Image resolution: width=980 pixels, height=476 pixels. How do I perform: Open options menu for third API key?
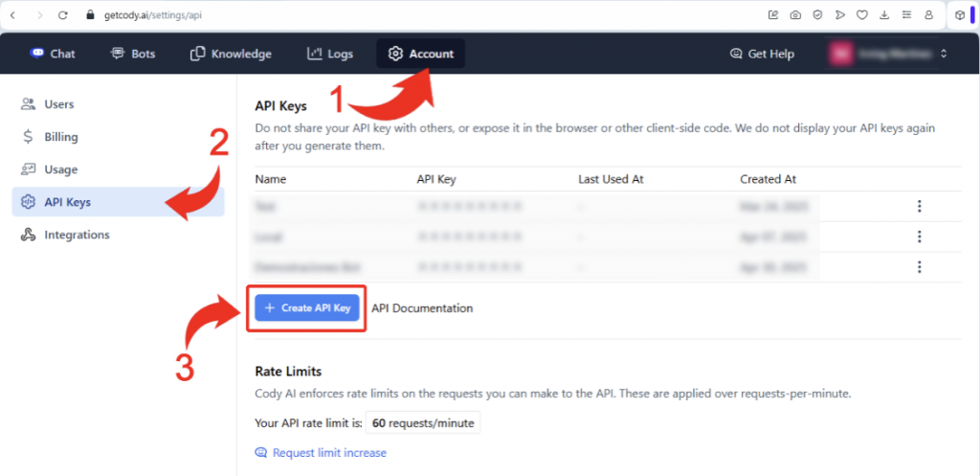click(x=919, y=267)
